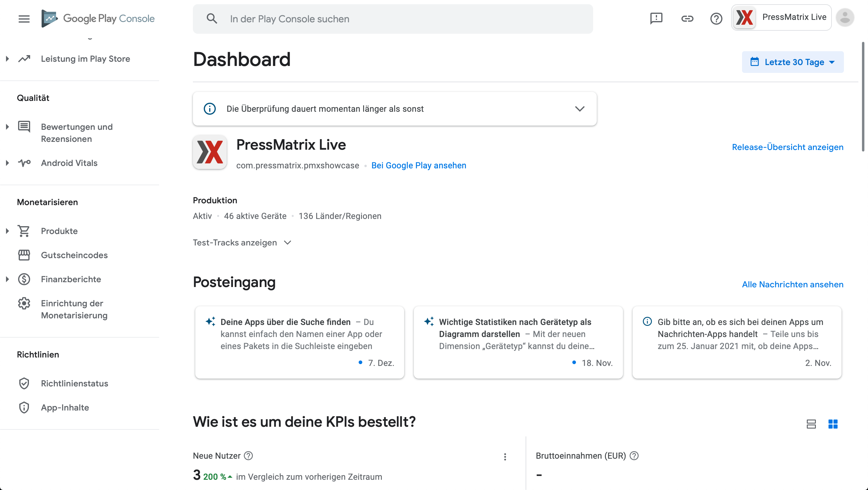This screenshot has height=490, width=868.
Task: Click the Gutscheincodes store icon
Action: tap(24, 255)
